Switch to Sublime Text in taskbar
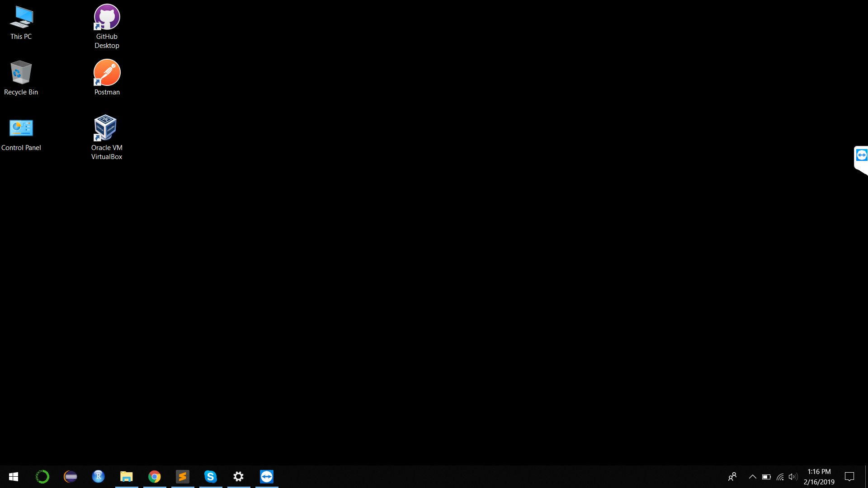Image resolution: width=868 pixels, height=488 pixels. click(183, 477)
